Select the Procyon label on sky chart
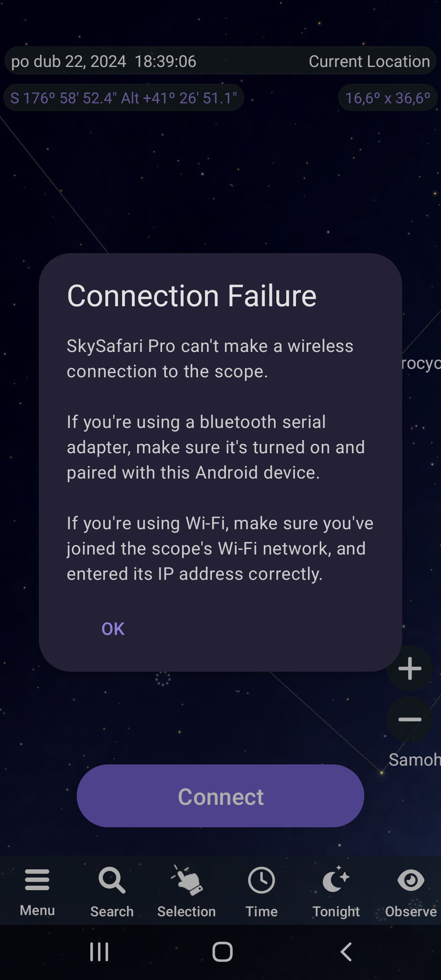This screenshot has width=441, height=980. 421,363
